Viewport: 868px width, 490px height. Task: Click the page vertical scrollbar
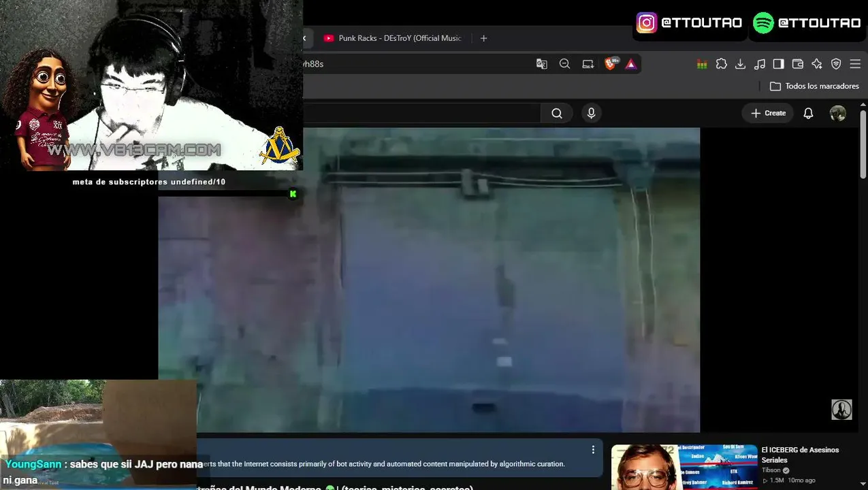(x=863, y=143)
